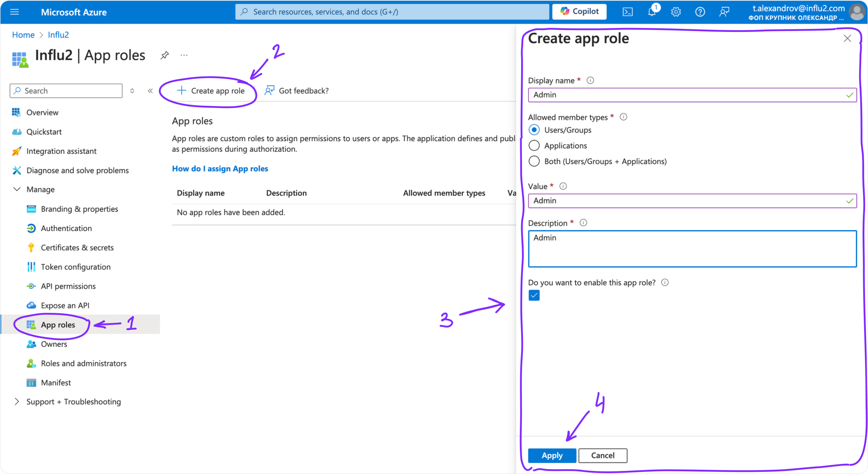Collapse the Manage section

pyautogui.click(x=17, y=189)
